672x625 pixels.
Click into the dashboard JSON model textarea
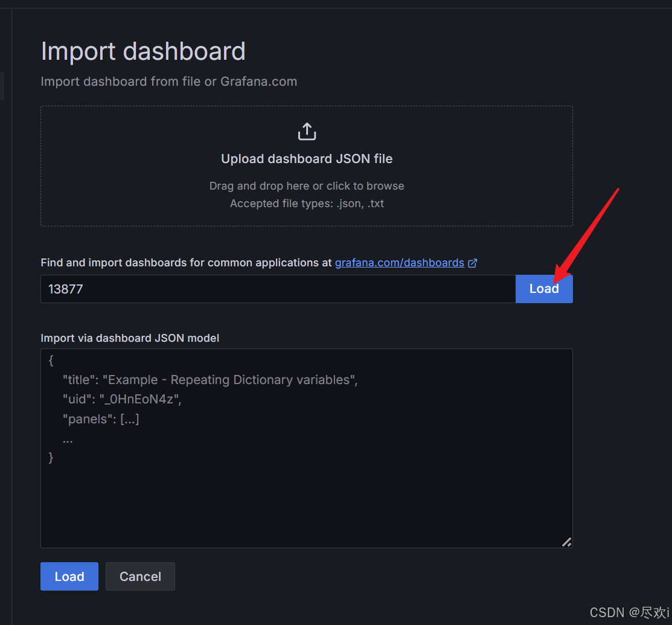[x=307, y=448]
